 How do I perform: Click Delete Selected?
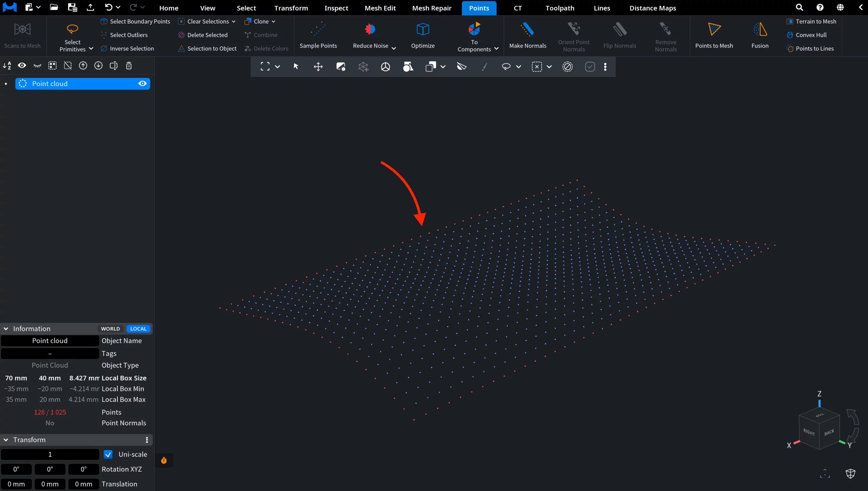tap(203, 35)
